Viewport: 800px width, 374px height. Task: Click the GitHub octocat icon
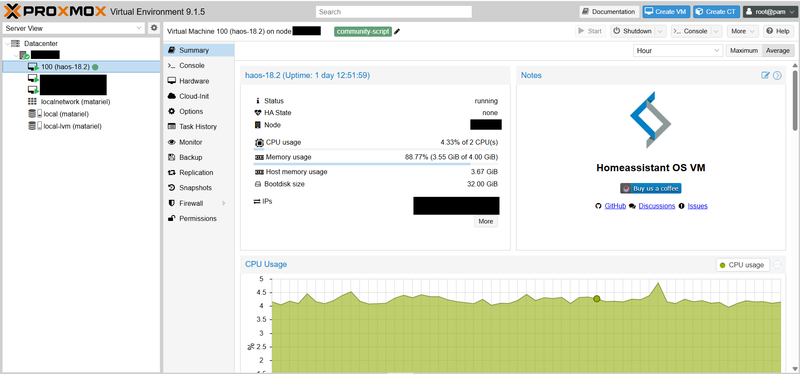click(599, 206)
